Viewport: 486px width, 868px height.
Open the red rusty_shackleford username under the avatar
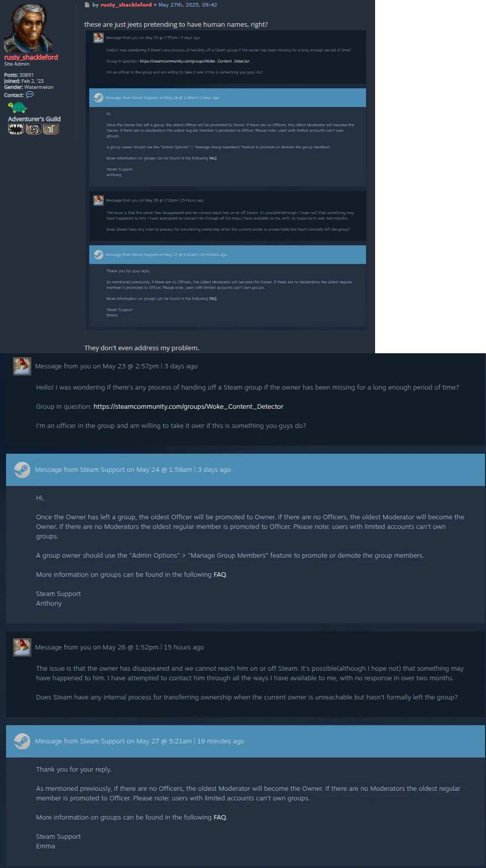(31, 57)
